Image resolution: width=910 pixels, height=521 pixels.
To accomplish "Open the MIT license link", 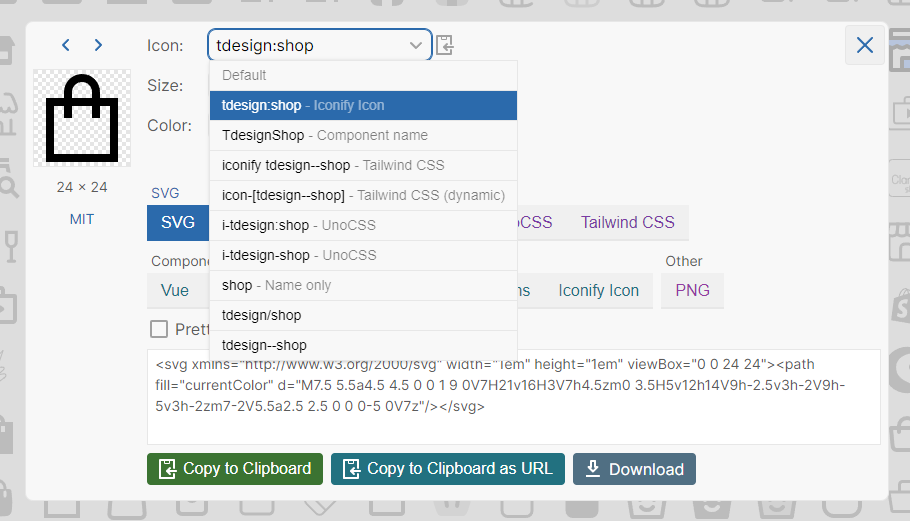I will [x=82, y=219].
